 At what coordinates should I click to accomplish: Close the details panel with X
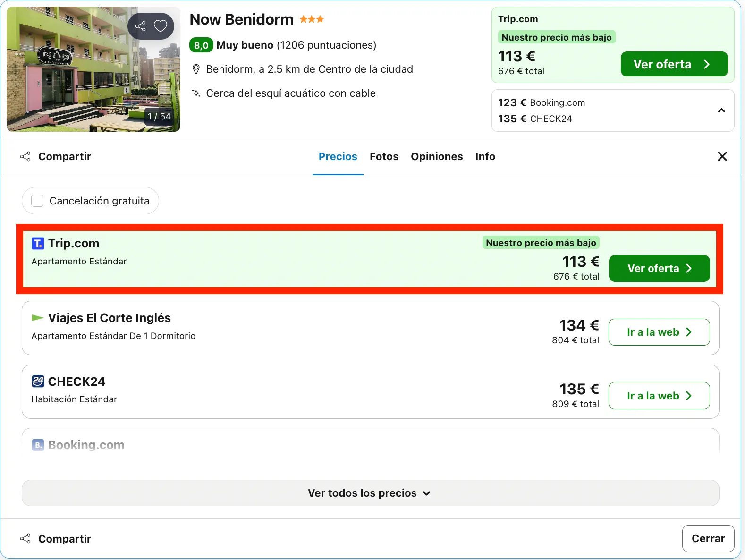coord(722,156)
